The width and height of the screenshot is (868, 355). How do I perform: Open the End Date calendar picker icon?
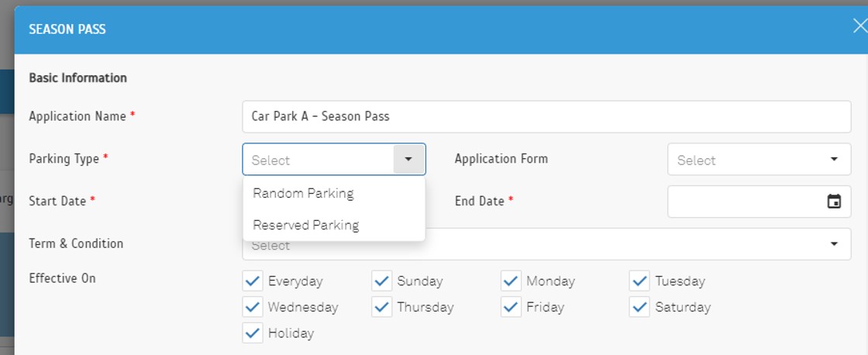click(x=834, y=202)
